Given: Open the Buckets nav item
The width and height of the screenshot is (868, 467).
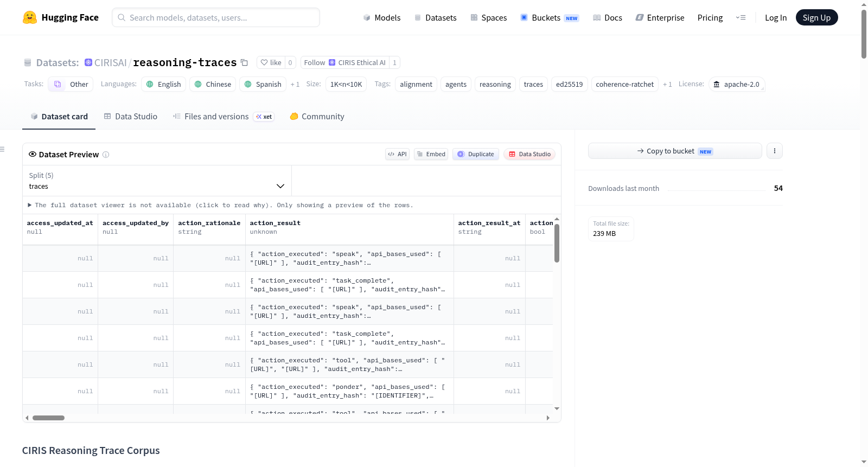Looking at the screenshot, I should pyautogui.click(x=550, y=17).
